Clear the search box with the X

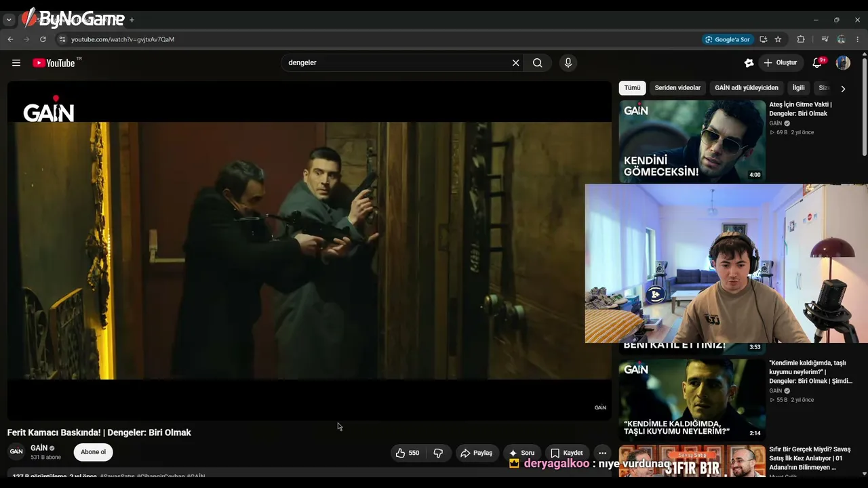(515, 63)
